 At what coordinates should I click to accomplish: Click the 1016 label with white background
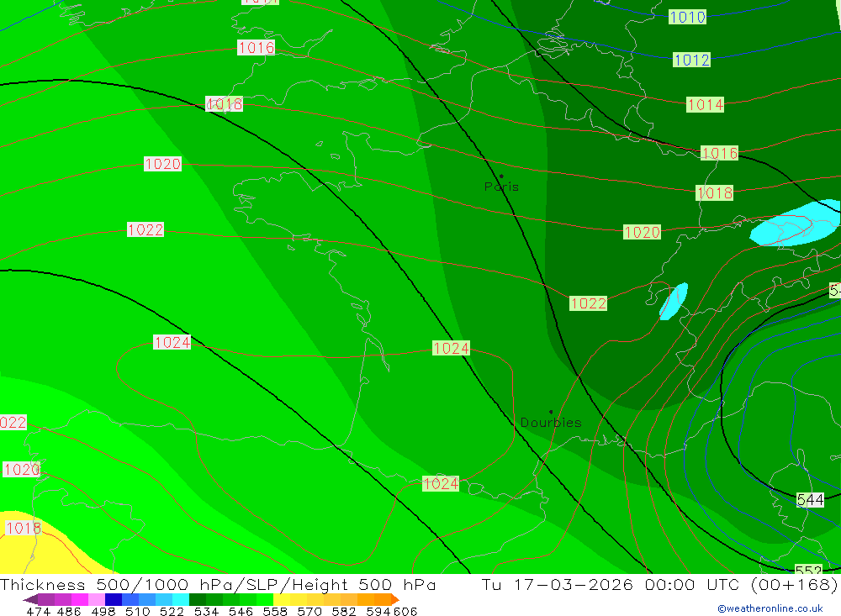tap(257, 48)
